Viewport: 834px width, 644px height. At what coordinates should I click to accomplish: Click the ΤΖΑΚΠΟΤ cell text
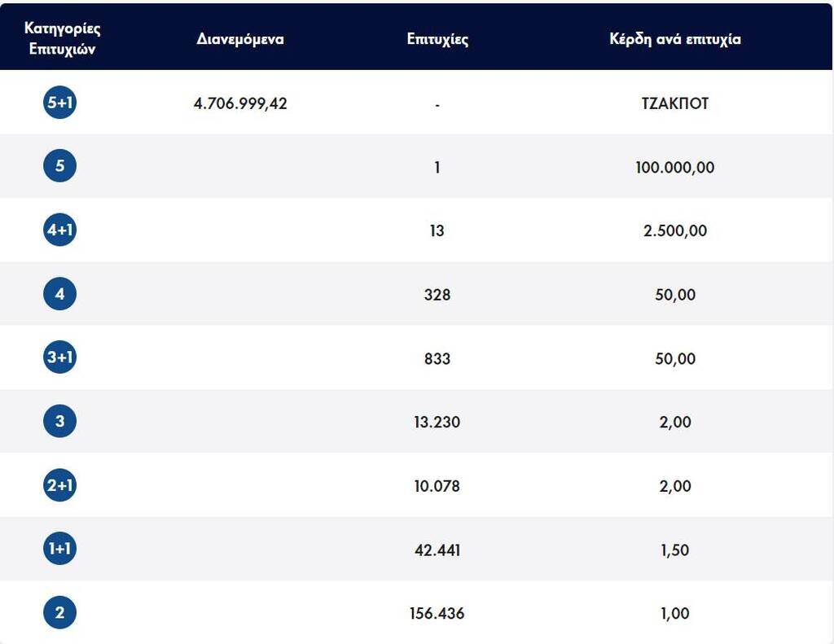click(675, 103)
